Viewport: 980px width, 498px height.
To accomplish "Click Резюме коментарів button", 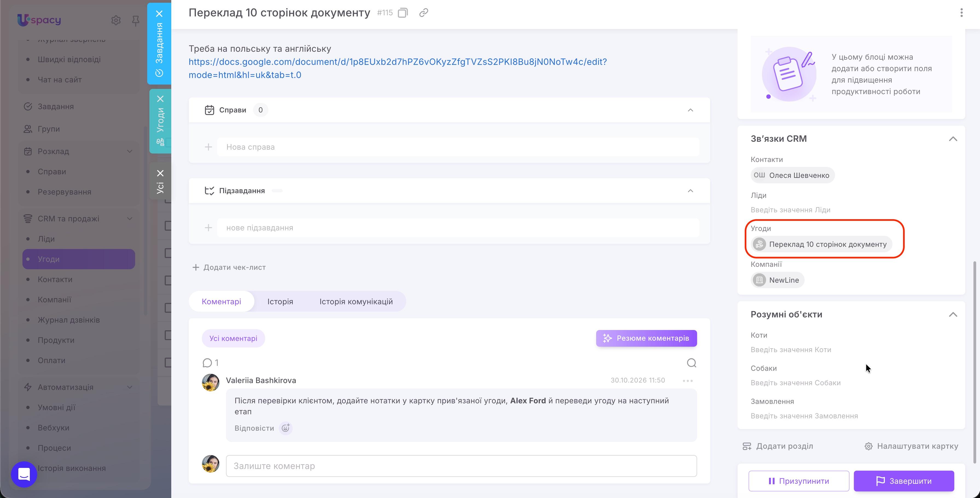I will point(646,338).
